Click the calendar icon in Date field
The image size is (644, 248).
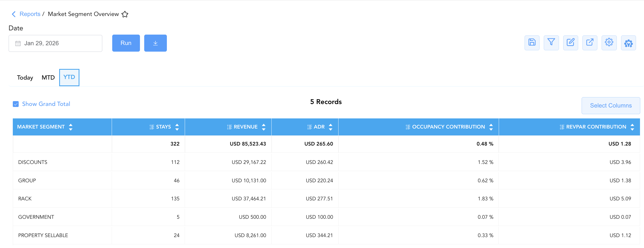[18, 43]
